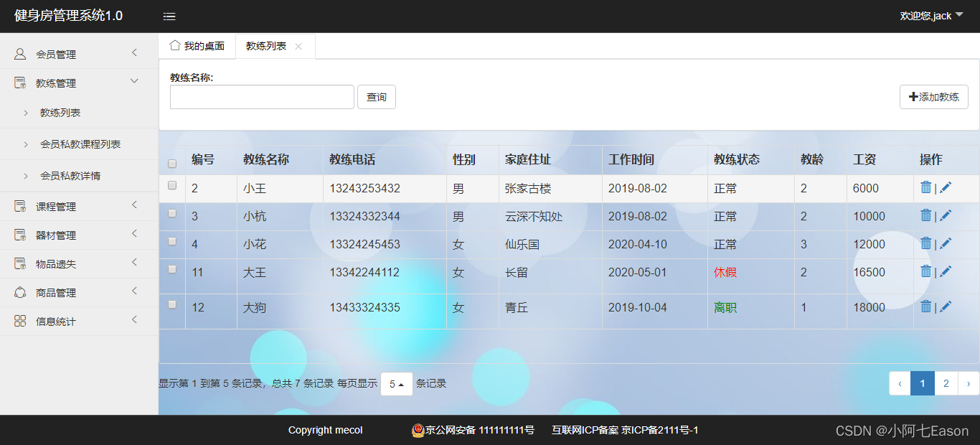980x445 pixels.
Task: Edit coach 大狗 with pencil icon
Action: 946,306
